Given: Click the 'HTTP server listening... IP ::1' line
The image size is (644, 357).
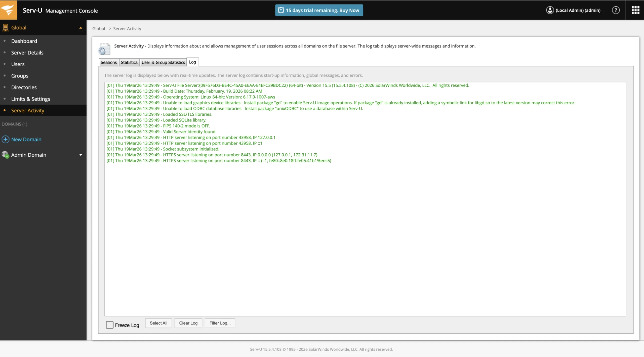Looking at the screenshot, I should point(184,143).
